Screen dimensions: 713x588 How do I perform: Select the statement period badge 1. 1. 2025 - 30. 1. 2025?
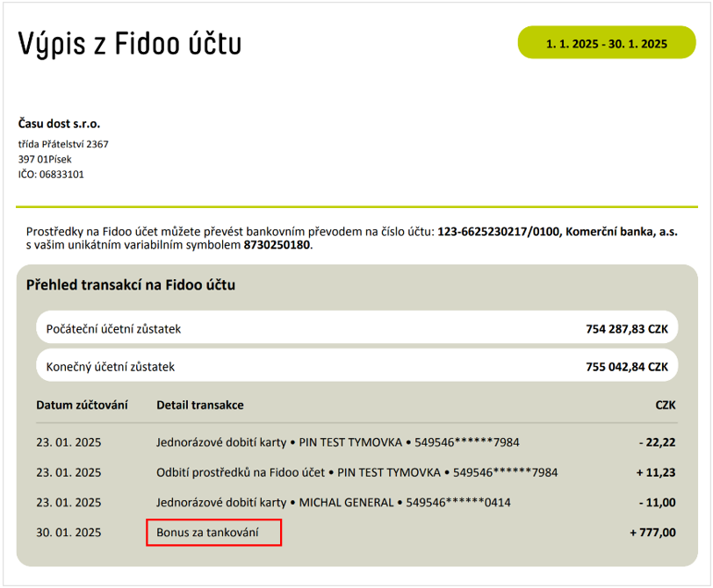[x=607, y=42]
